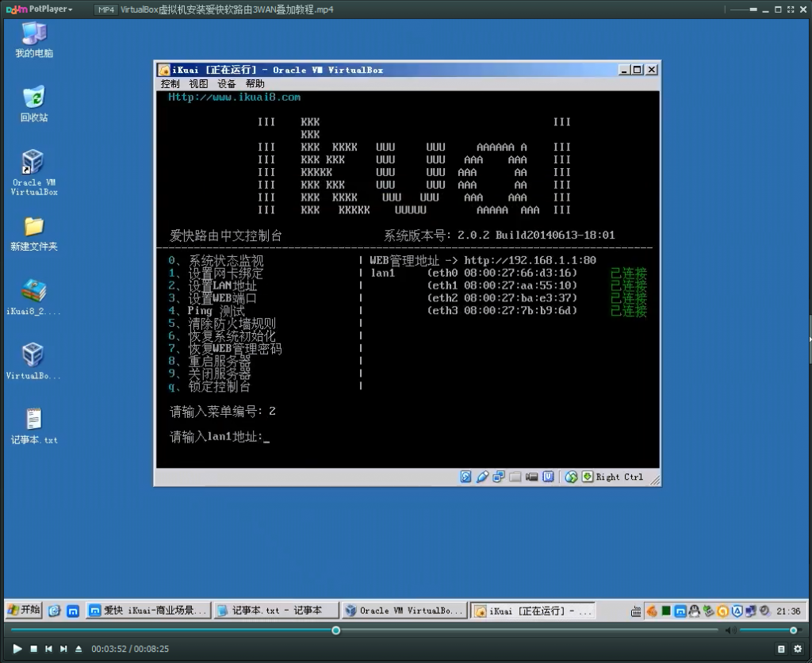Open the 设备 menu in VirtualBox window
The image size is (812, 663).
[226, 84]
